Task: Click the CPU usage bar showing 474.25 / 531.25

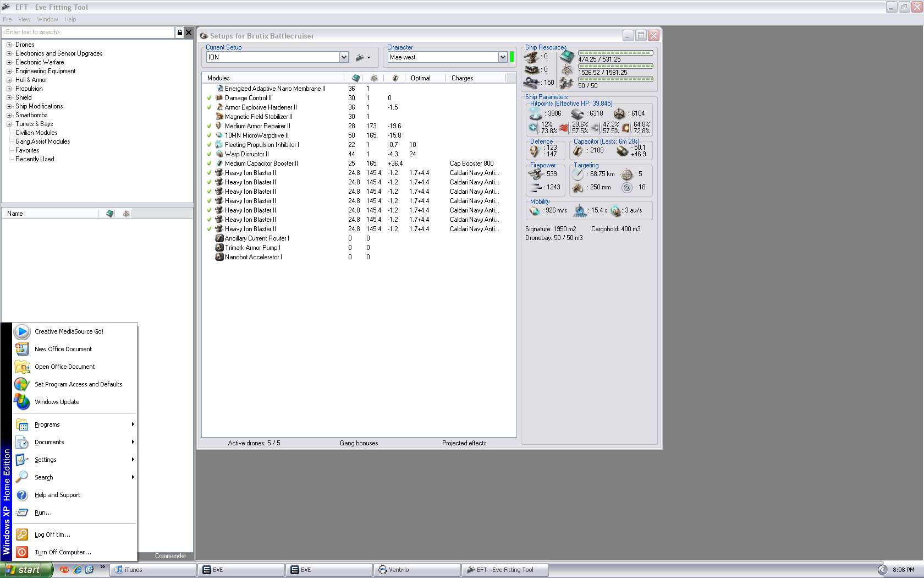Action: point(615,53)
